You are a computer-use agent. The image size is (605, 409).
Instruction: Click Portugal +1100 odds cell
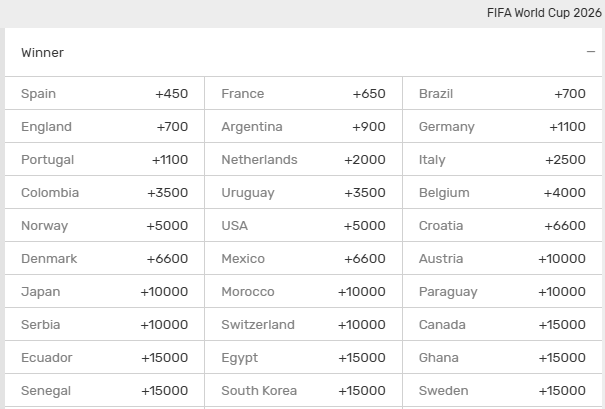[104, 160]
